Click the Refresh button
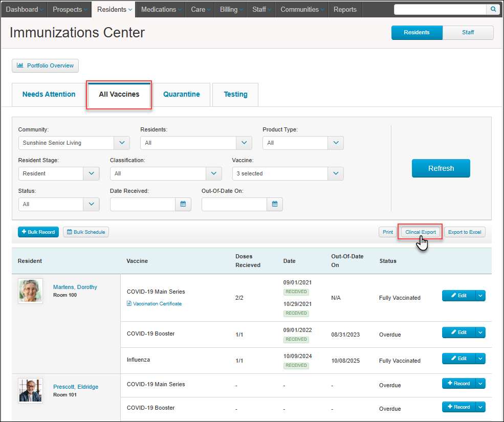Image resolution: width=504 pixels, height=422 pixels. tap(441, 168)
